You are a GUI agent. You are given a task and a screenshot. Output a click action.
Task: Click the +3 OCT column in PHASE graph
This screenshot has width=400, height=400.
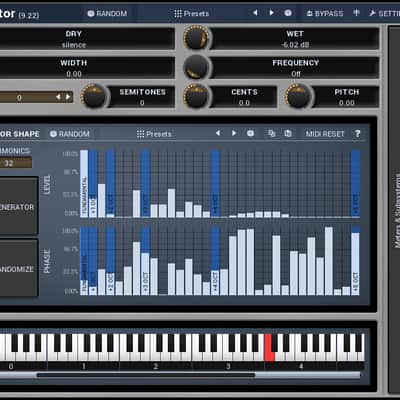click(x=145, y=262)
